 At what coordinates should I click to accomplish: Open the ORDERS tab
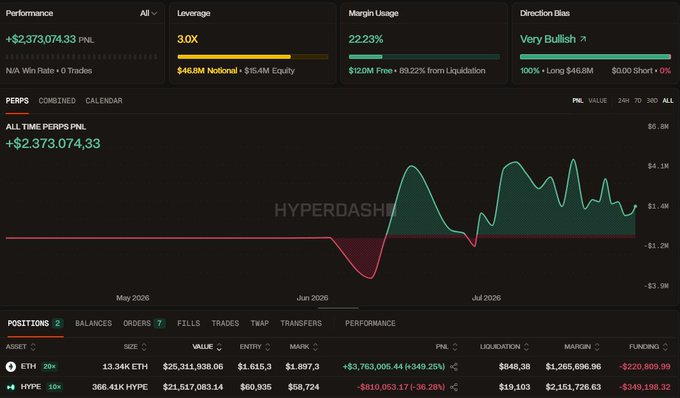point(144,323)
